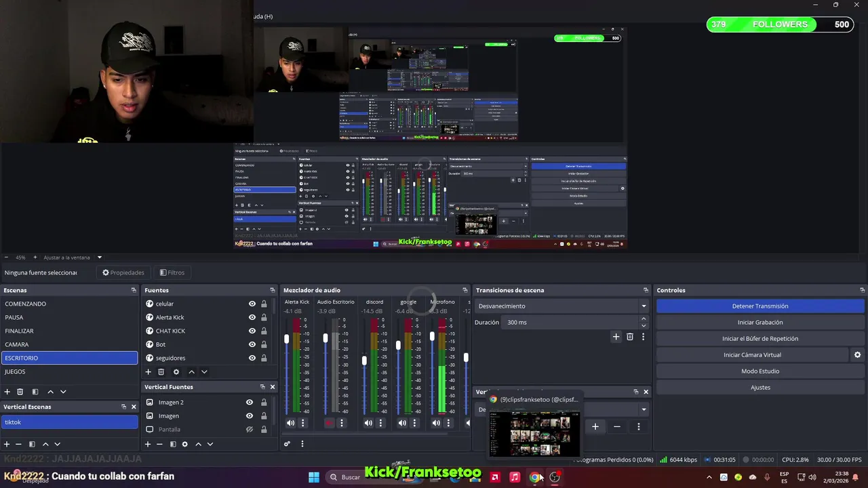Start Iniciar Cámara Virtual
The height and width of the screenshot is (488, 868).
coord(752,355)
